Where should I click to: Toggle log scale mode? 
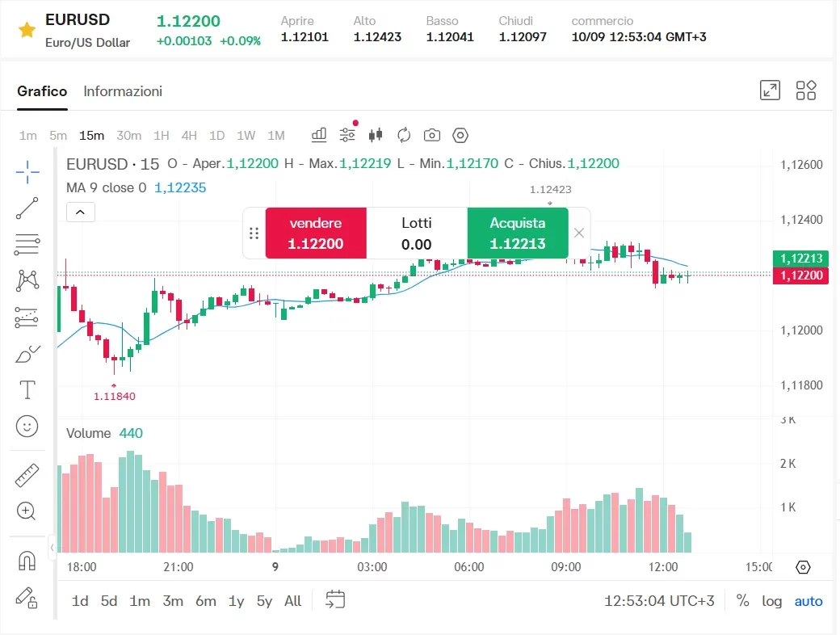[x=771, y=601]
